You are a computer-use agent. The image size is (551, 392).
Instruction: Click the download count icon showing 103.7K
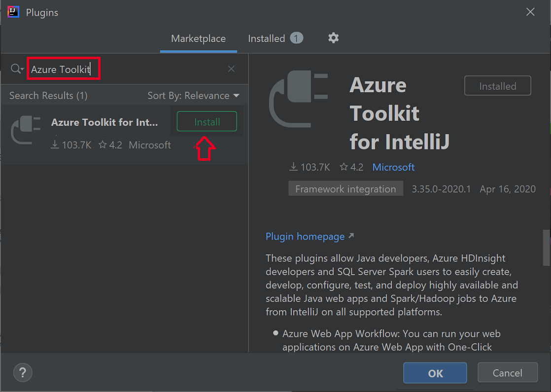(x=292, y=167)
